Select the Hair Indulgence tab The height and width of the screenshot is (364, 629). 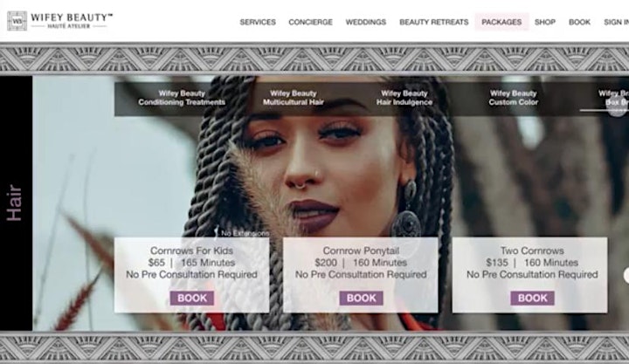[x=404, y=98]
